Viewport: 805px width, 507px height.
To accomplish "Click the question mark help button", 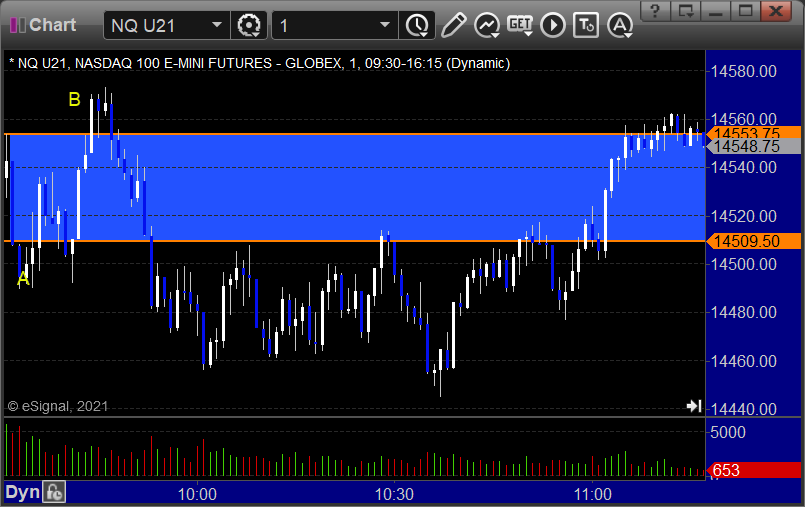I will click(656, 11).
